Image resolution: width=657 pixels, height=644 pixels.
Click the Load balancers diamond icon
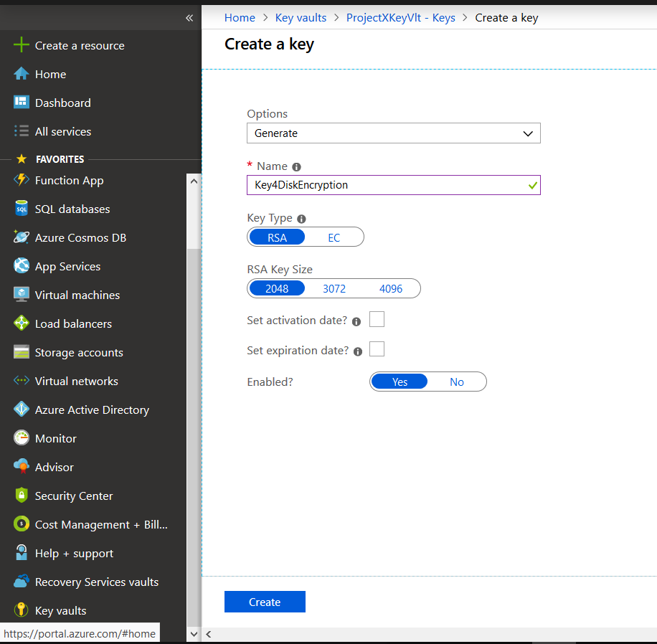22,323
